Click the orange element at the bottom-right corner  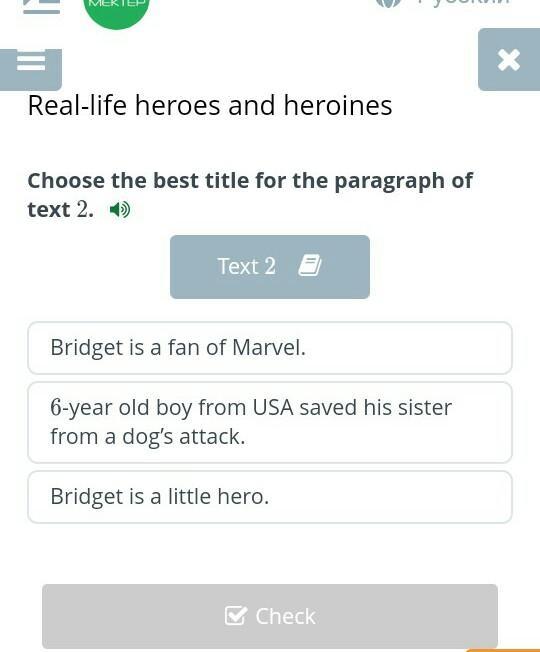point(503,650)
